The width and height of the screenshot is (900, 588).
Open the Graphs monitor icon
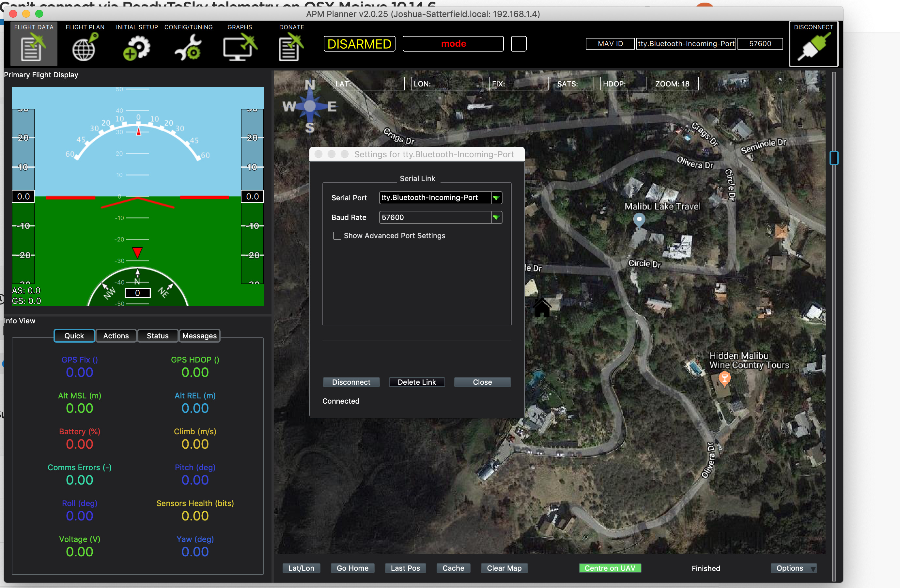coord(240,48)
